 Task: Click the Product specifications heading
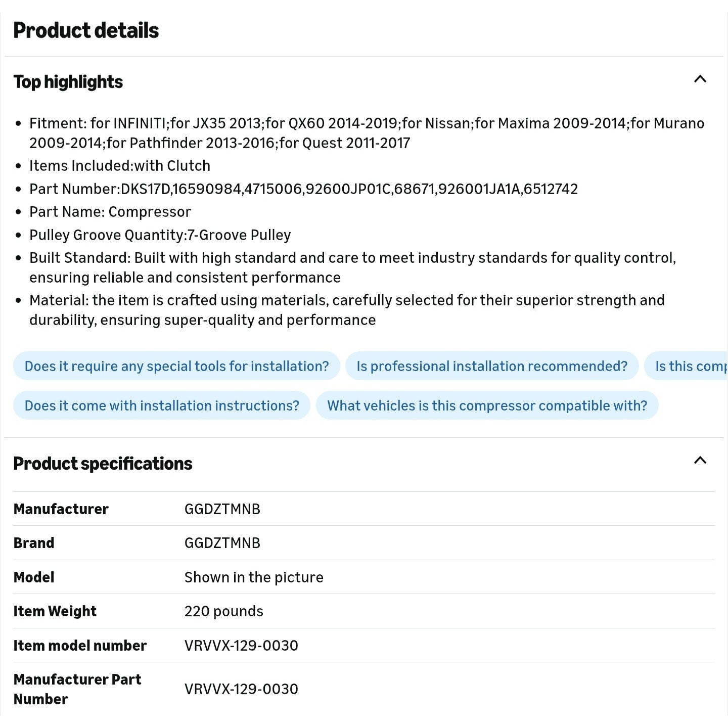click(103, 464)
